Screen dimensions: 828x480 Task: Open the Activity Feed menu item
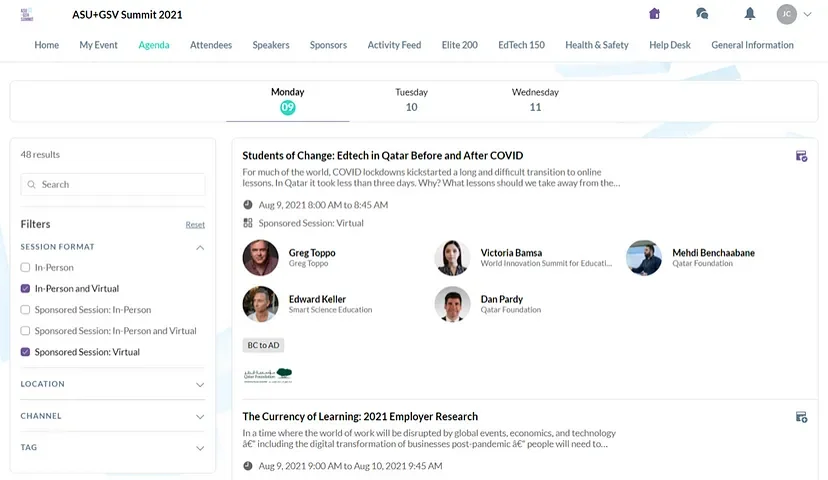(394, 45)
